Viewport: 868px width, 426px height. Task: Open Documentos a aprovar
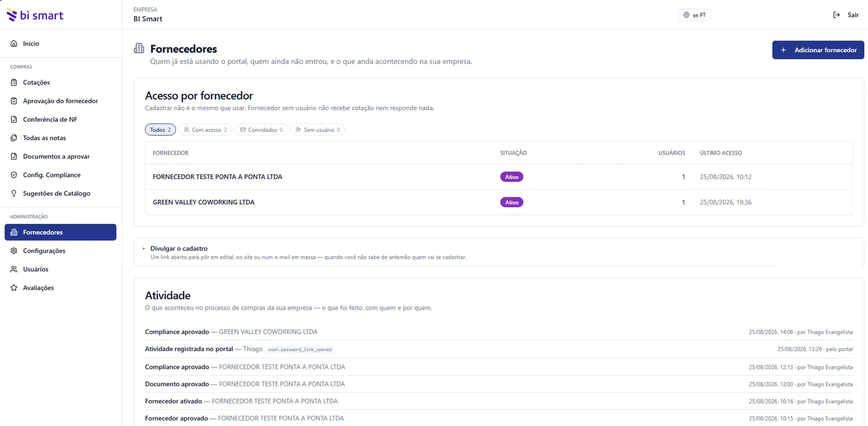60,156
